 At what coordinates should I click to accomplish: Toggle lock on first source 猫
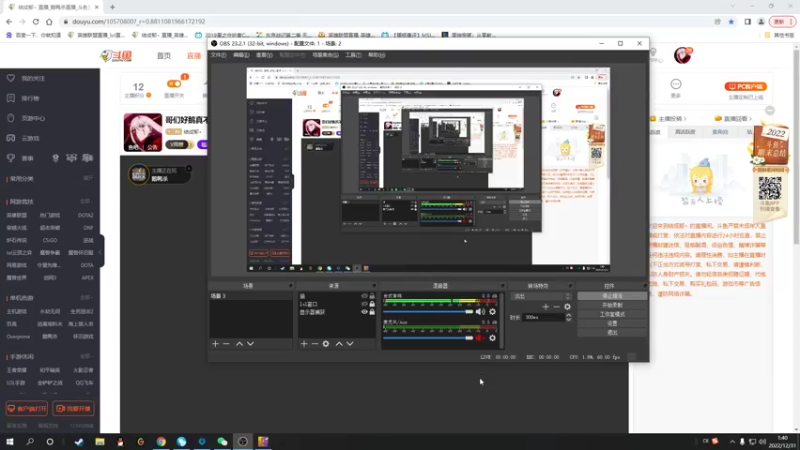pyautogui.click(x=372, y=296)
